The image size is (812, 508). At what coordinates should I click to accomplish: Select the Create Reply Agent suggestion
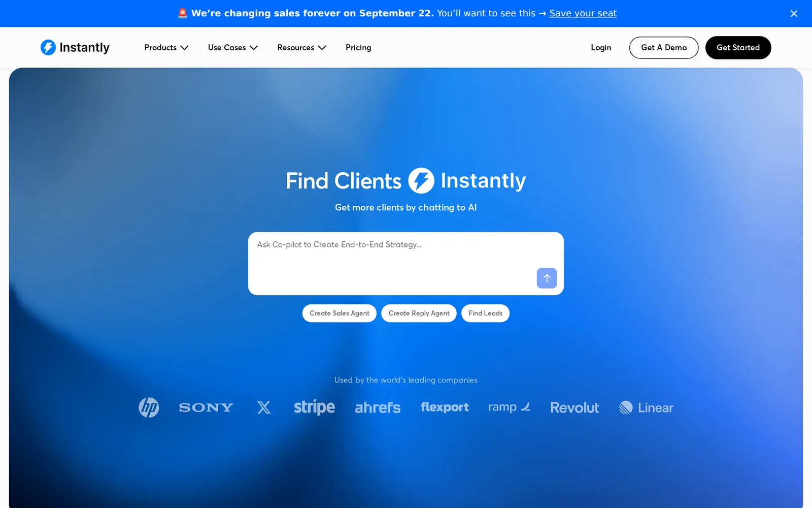[x=419, y=313]
